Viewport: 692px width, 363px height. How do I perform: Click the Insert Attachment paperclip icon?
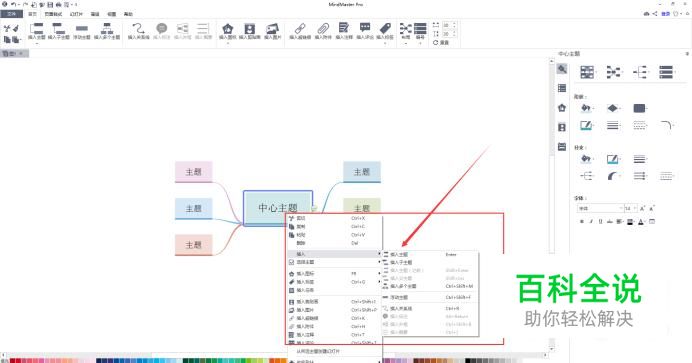point(323,29)
